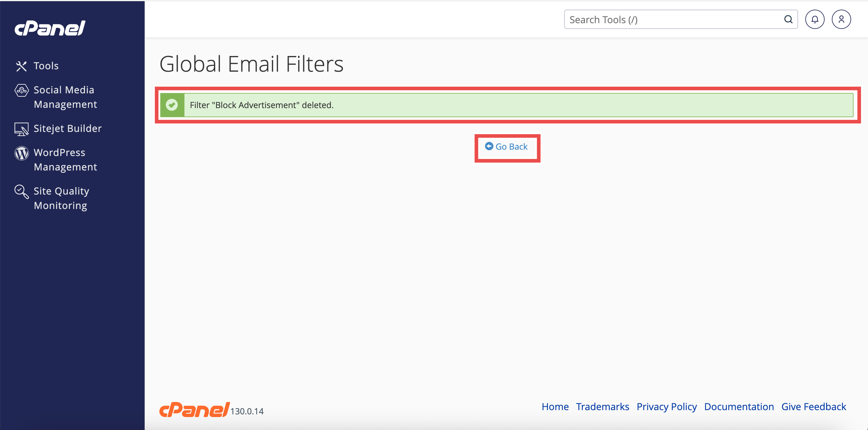Image resolution: width=868 pixels, height=430 pixels.
Task: Click the green success checkmark icon
Action: [x=172, y=105]
